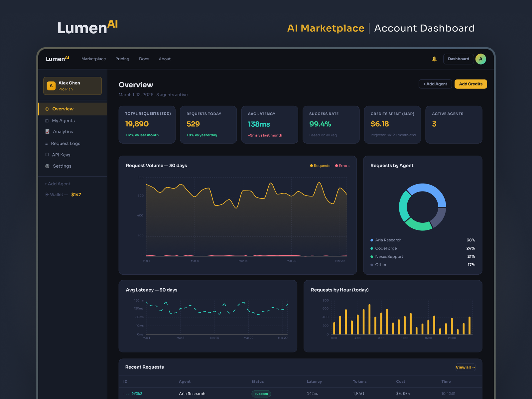Select Request Logs in sidebar

coord(73,144)
